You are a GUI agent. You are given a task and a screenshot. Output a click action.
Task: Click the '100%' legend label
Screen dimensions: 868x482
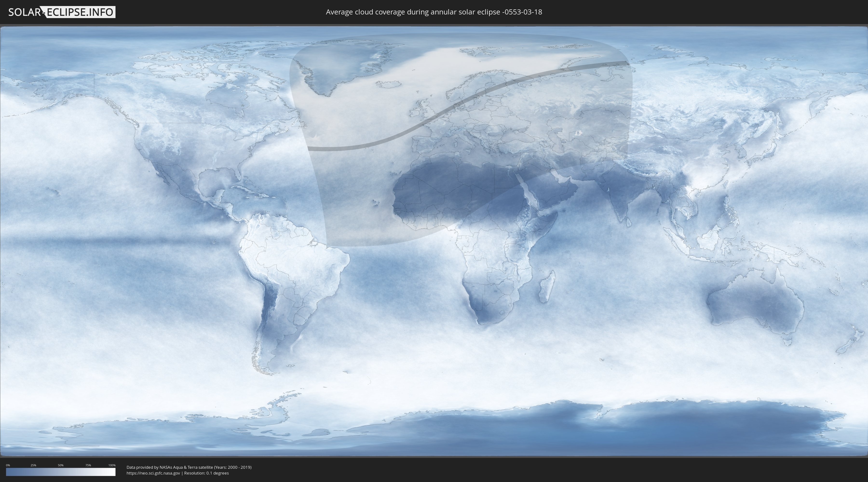[112, 465]
